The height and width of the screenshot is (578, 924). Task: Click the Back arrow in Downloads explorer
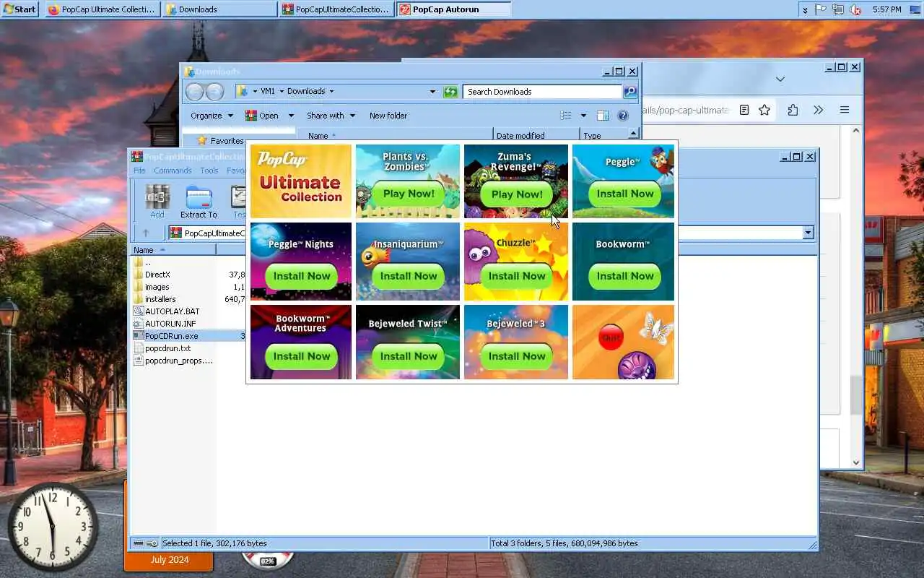195,92
